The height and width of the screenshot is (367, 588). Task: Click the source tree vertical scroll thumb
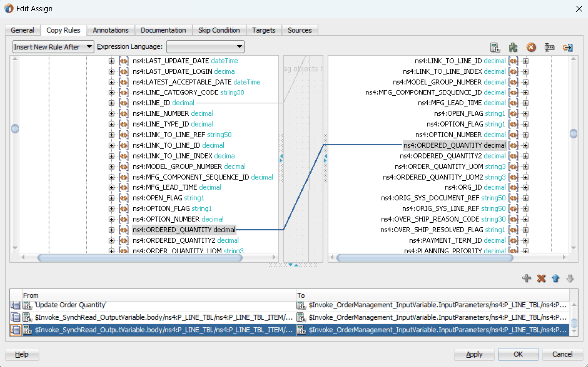coord(15,129)
